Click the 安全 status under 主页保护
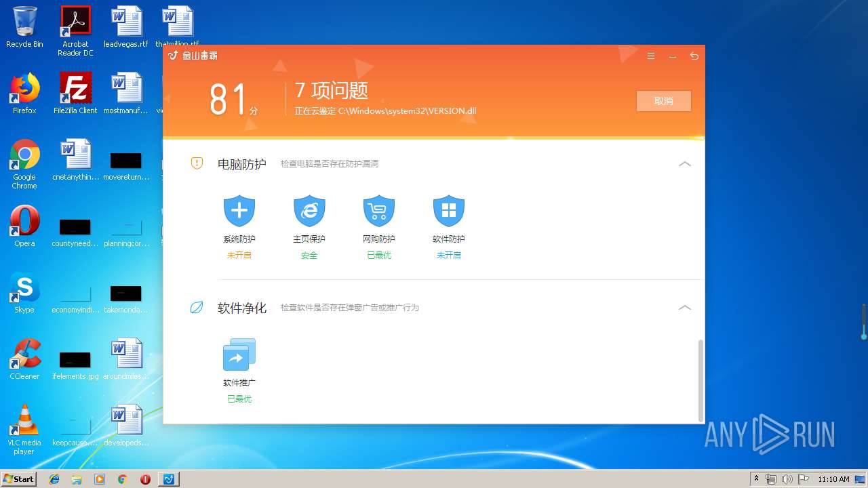 [x=309, y=256]
